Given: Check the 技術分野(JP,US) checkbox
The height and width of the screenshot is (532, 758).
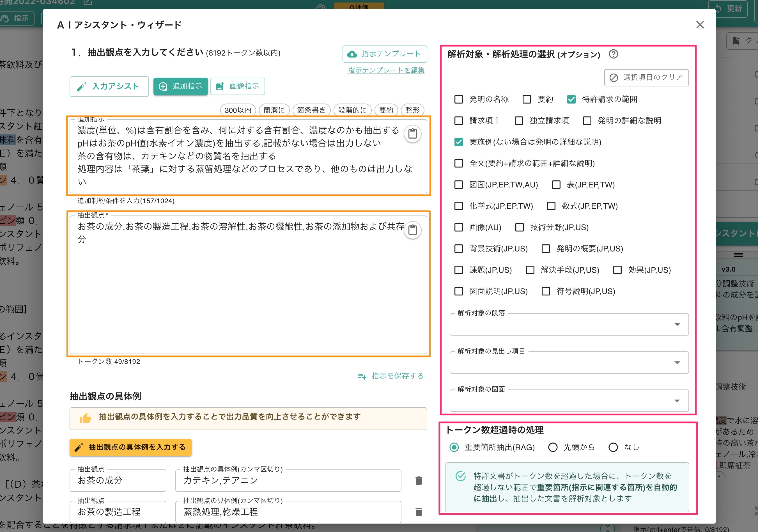Looking at the screenshot, I should [x=519, y=227].
